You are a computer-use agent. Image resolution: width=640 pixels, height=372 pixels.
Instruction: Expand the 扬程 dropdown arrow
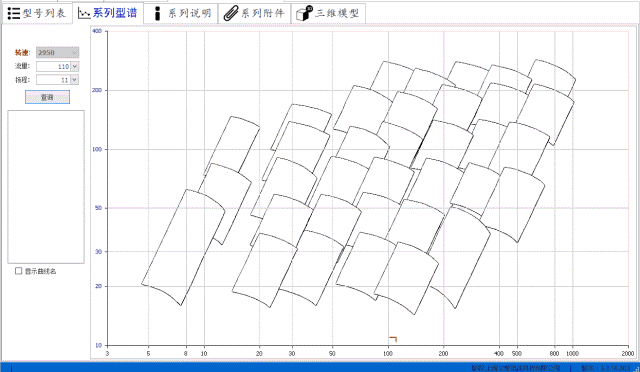pyautogui.click(x=75, y=80)
